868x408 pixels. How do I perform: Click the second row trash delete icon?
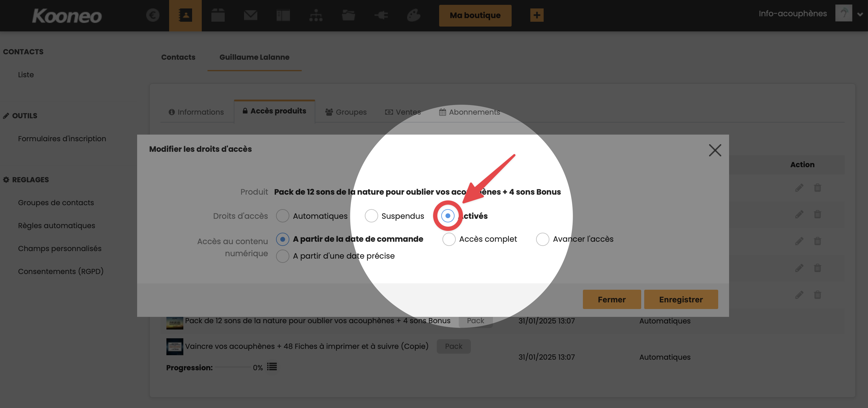click(818, 214)
